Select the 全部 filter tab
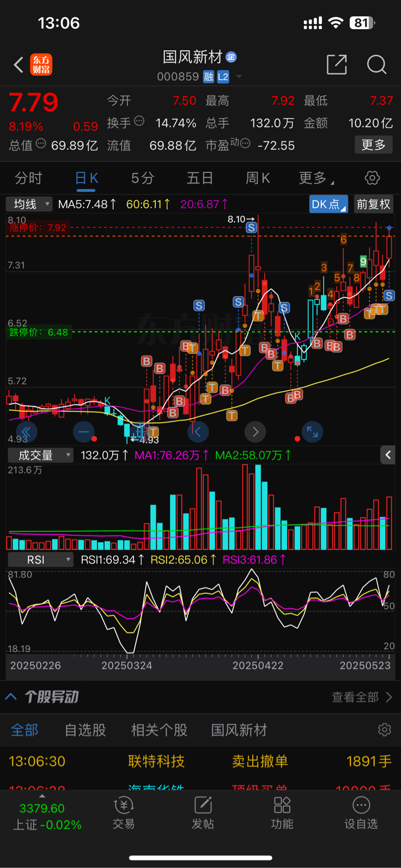The width and height of the screenshot is (401, 868). click(x=25, y=730)
